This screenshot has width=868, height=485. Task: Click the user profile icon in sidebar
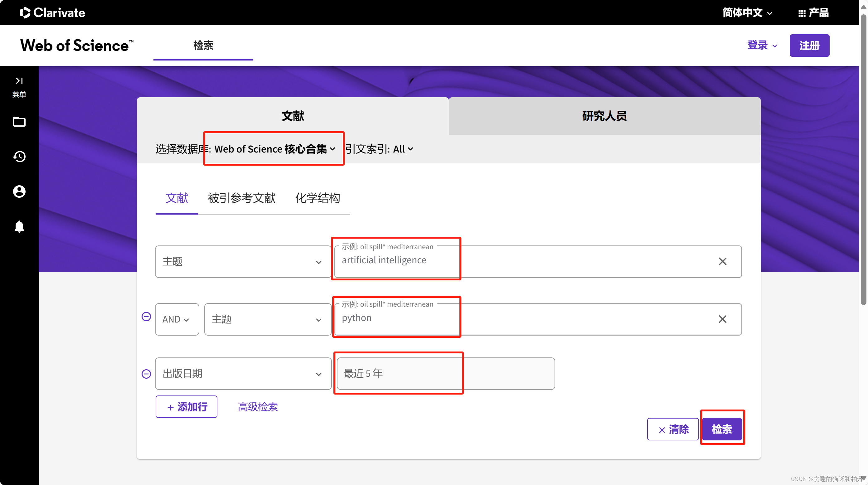click(19, 192)
